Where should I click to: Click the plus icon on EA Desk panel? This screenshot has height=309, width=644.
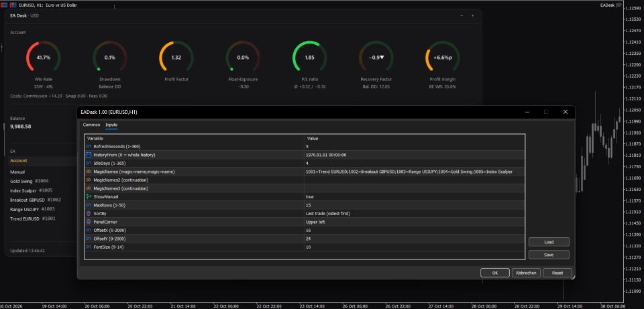[x=472, y=15]
